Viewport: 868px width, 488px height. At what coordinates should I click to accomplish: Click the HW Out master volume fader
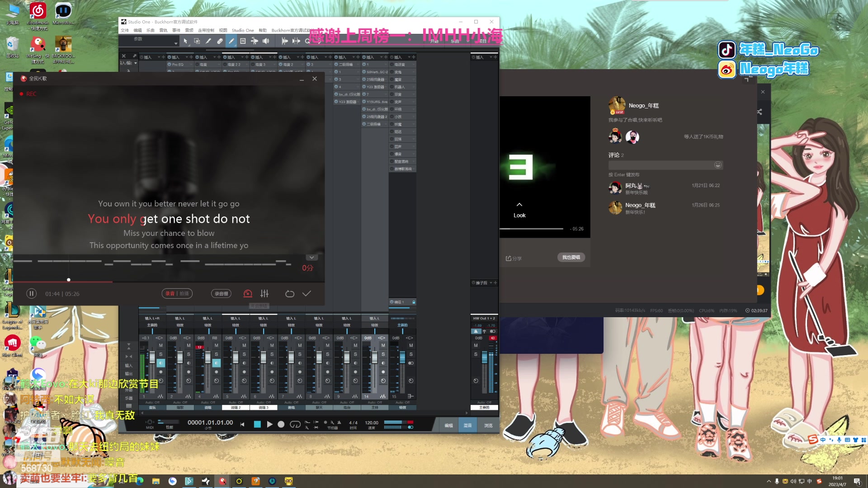(x=485, y=357)
